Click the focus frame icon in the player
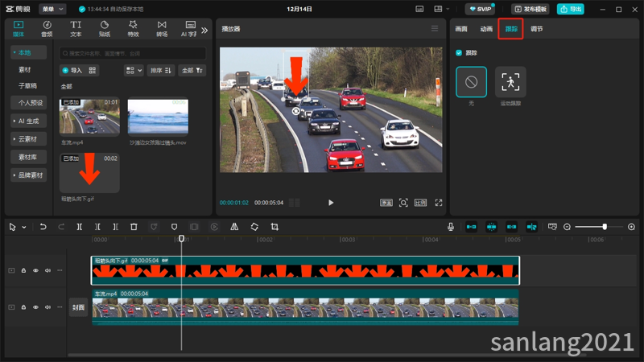Image resolution: width=644 pixels, height=362 pixels. (403, 203)
